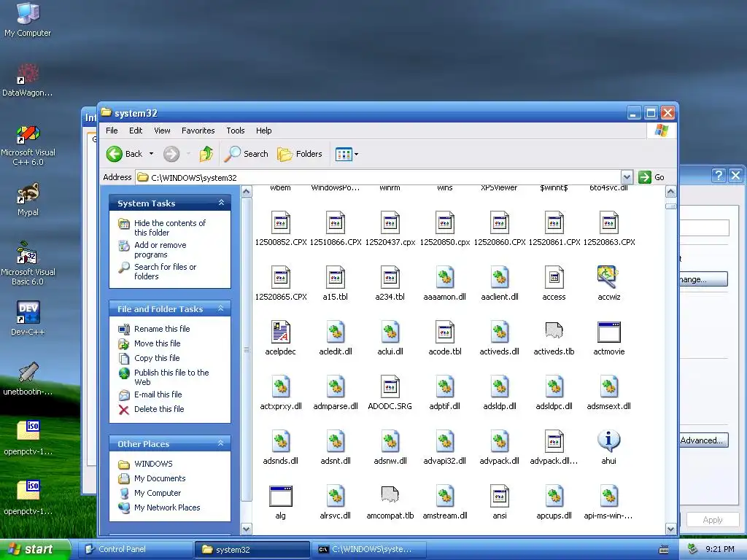Click the Advanced... button in background dialog
The width and height of the screenshot is (747, 560).
704,440
